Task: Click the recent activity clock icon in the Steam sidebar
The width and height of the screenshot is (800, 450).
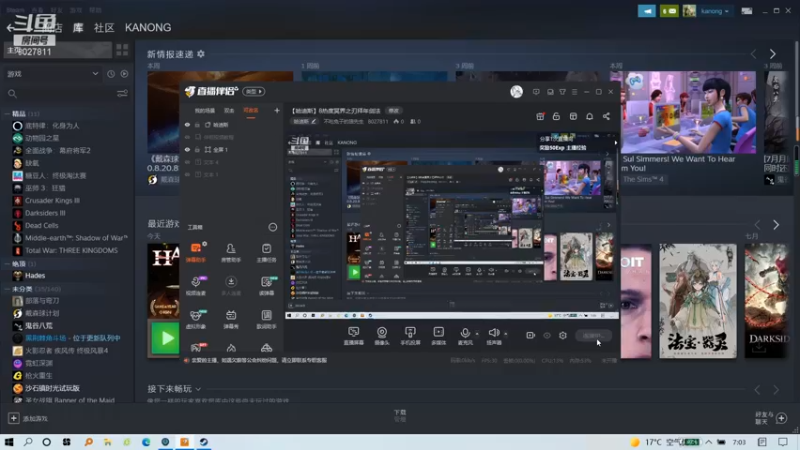Action: [x=111, y=74]
